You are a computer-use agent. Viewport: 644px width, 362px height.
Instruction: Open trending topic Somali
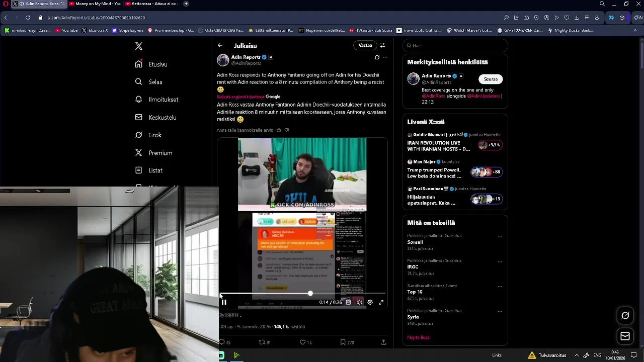coord(415,242)
